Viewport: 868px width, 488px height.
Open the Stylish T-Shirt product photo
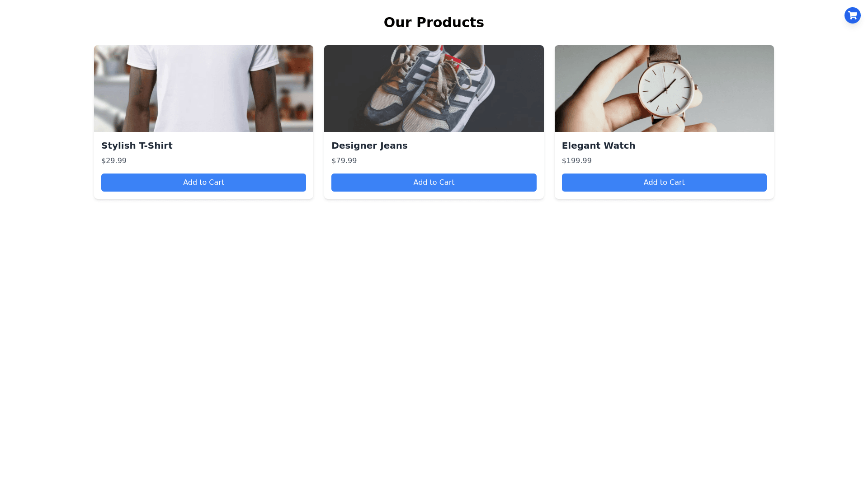click(x=203, y=89)
